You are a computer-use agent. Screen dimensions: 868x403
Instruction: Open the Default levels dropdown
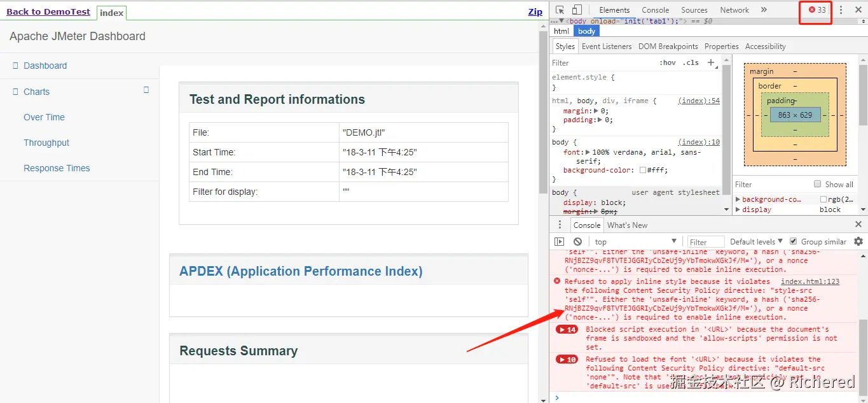(x=757, y=241)
